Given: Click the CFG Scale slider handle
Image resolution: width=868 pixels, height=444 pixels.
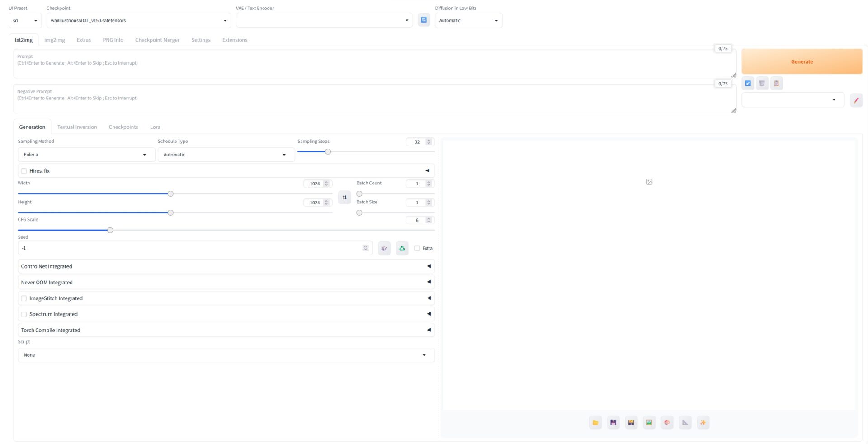Looking at the screenshot, I should coord(110,231).
